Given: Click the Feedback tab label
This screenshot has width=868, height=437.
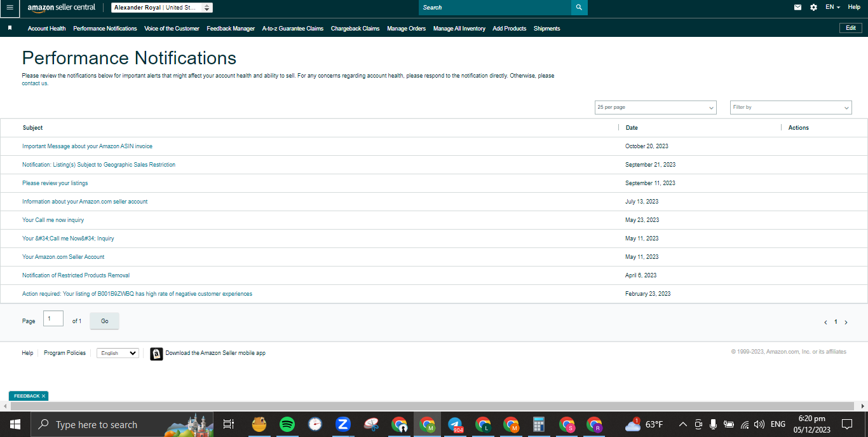Looking at the screenshot, I should tap(26, 396).
